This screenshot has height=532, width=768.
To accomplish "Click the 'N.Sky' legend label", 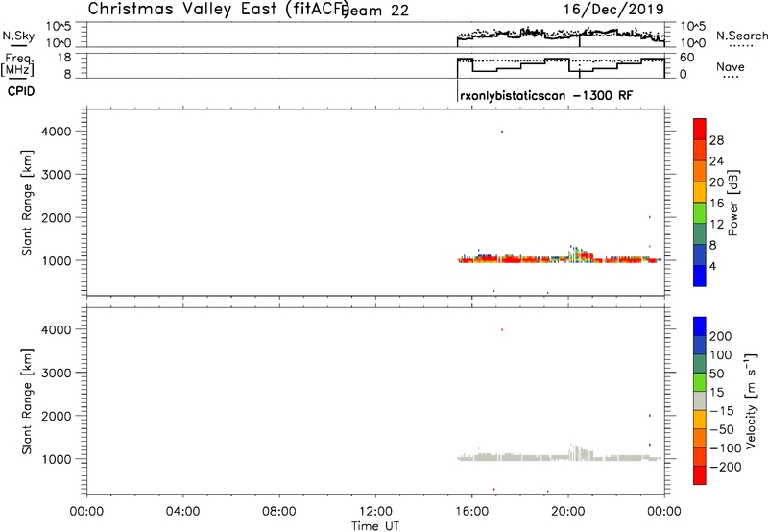I will (18, 36).
